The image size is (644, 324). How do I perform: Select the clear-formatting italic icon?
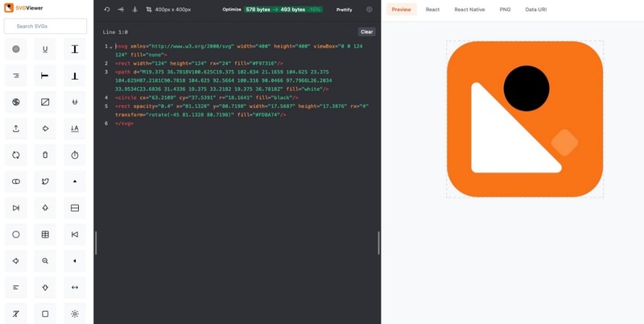point(15,314)
